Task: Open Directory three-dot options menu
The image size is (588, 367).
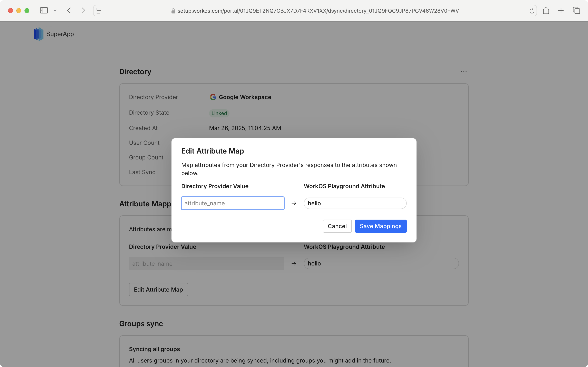Action: click(x=464, y=72)
